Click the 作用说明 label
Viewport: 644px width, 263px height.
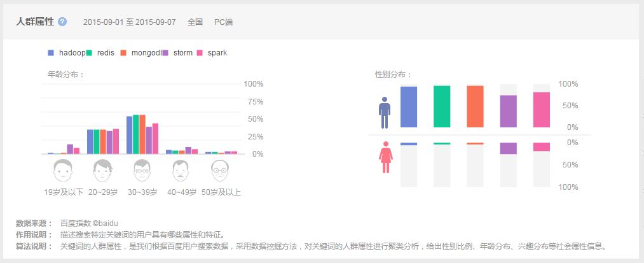point(34,235)
